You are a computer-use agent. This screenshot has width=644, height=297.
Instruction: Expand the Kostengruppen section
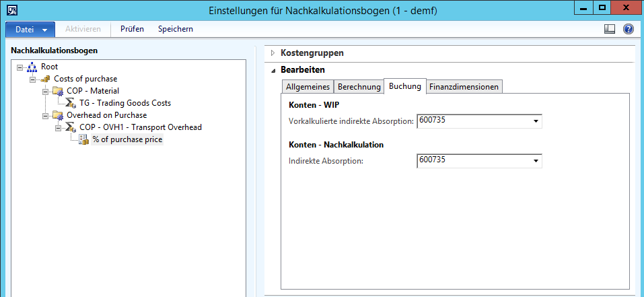click(273, 53)
